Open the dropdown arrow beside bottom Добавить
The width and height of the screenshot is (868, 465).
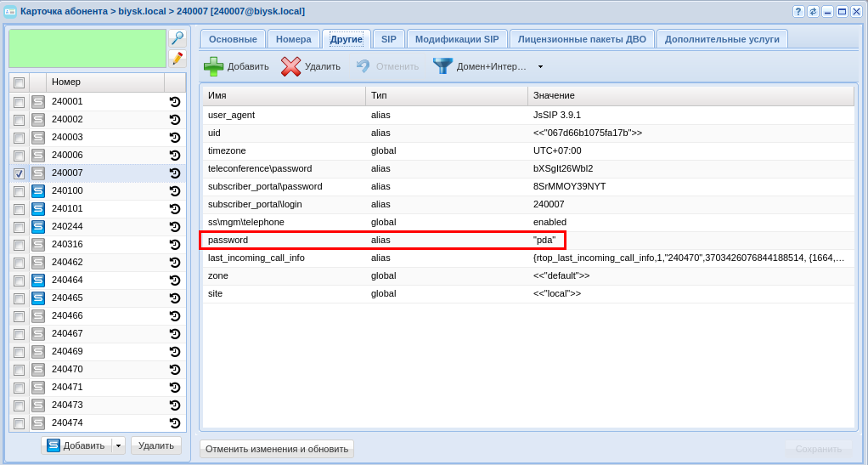[118, 445]
